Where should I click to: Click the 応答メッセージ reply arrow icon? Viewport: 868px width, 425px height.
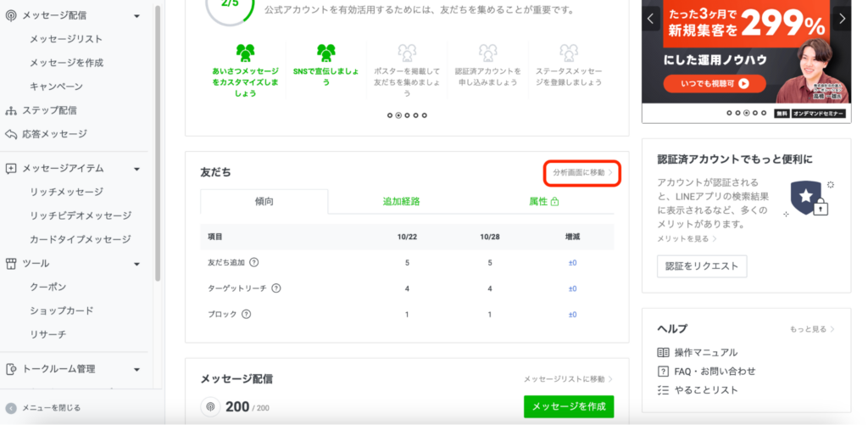point(11,134)
